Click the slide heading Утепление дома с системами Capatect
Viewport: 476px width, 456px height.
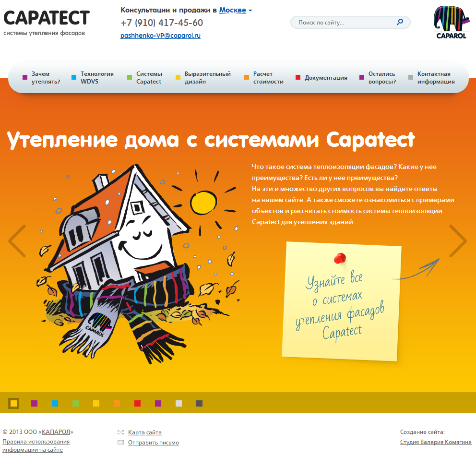(x=211, y=140)
